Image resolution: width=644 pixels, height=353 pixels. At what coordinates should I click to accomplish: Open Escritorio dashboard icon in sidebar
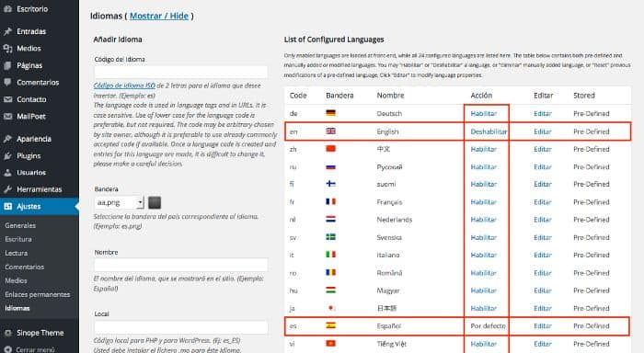point(7,8)
